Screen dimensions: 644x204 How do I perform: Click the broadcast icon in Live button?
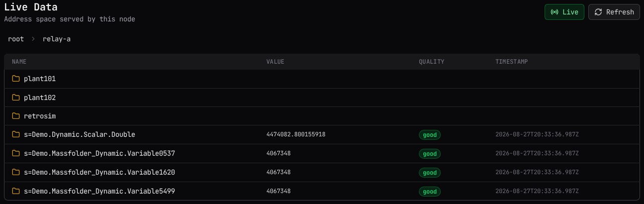[555, 12]
